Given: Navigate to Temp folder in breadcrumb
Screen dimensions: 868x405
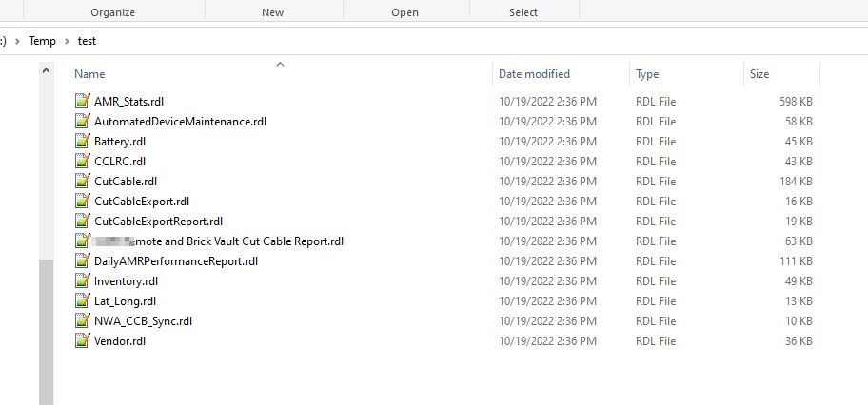Looking at the screenshot, I should [42, 41].
